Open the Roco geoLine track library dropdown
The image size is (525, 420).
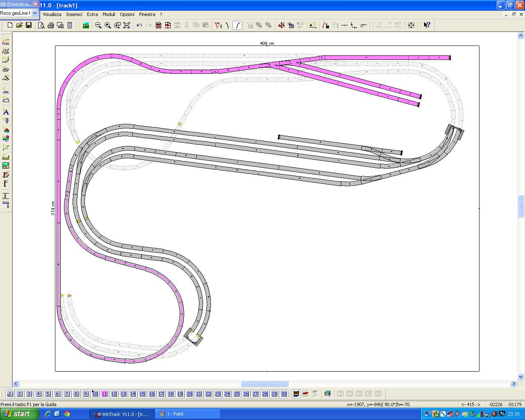point(35,13)
